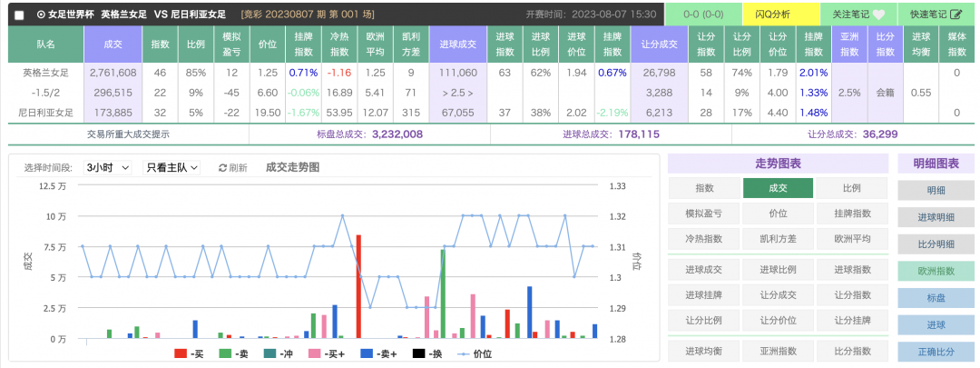
Task: Open the 只看主队 team filter dropdown
Action: click(171, 167)
